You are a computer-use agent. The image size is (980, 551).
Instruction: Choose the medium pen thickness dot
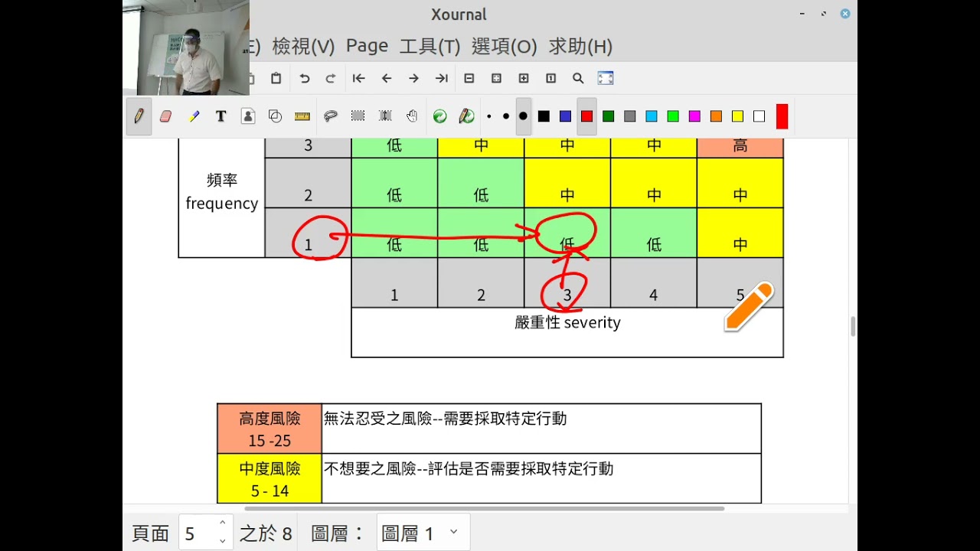point(506,116)
